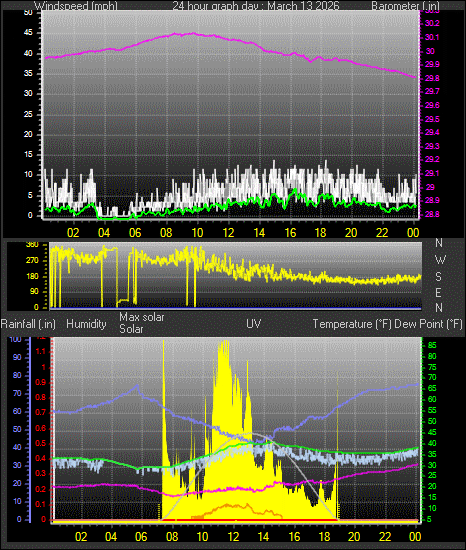Click the green '45' temperature axis value
Image resolution: width=466 pixels, height=550 pixels.
pos(432,432)
